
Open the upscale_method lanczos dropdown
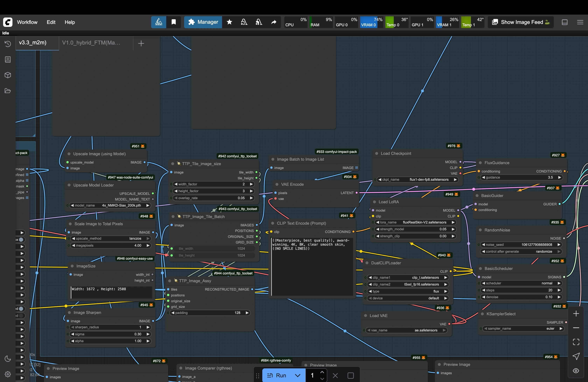(111, 238)
